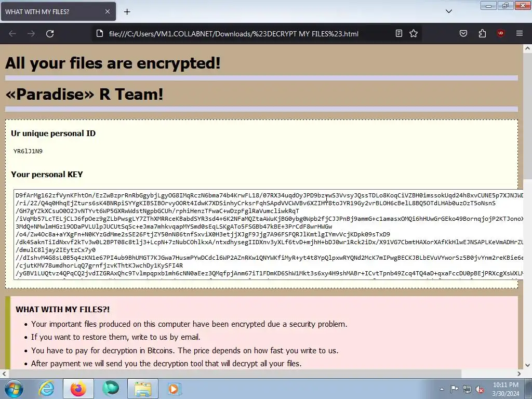This screenshot has height=399, width=532.
Task: Click inside the personal KEY text box
Action: point(268,234)
